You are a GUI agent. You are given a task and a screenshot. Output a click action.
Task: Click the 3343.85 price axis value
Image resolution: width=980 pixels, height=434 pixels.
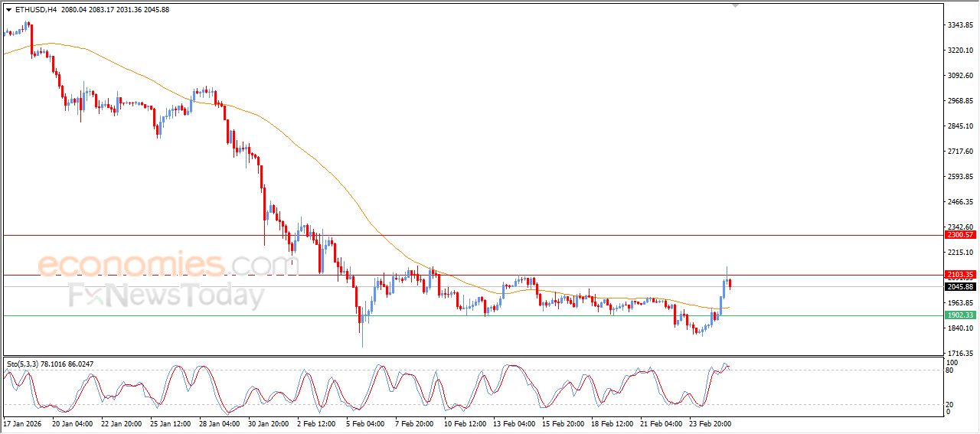[x=960, y=25]
